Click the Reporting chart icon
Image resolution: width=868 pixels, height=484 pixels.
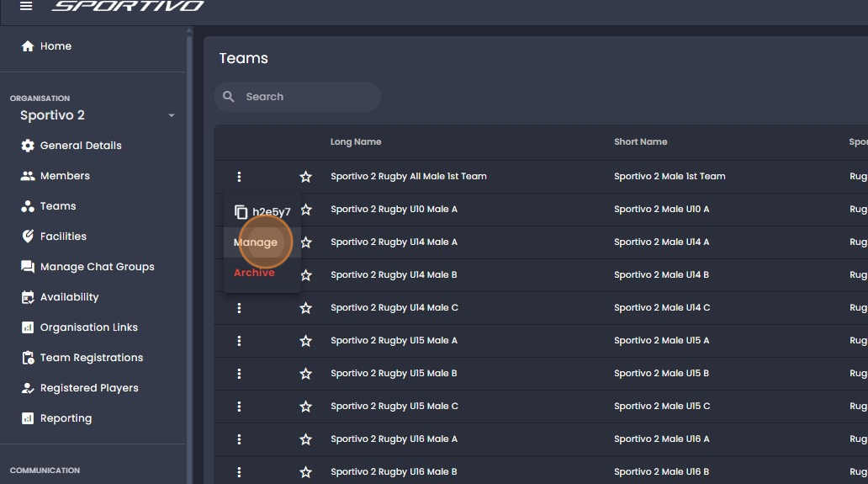coord(28,418)
